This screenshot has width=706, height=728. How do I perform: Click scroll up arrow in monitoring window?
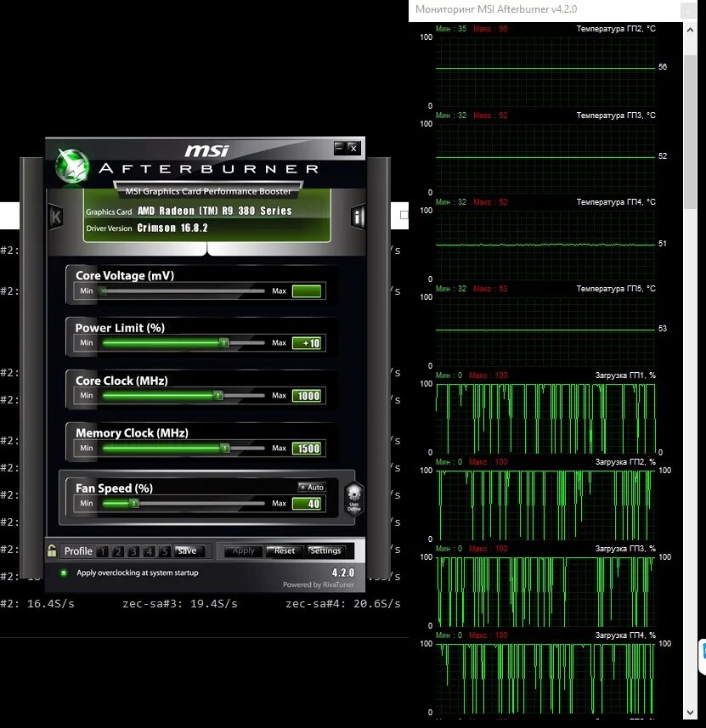pos(690,31)
